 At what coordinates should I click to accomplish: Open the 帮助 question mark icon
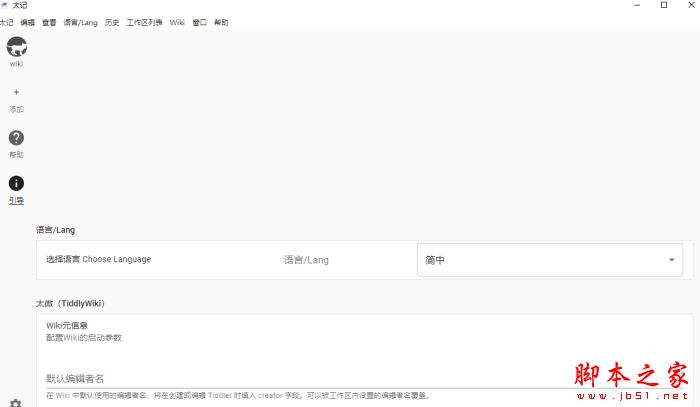click(x=16, y=138)
